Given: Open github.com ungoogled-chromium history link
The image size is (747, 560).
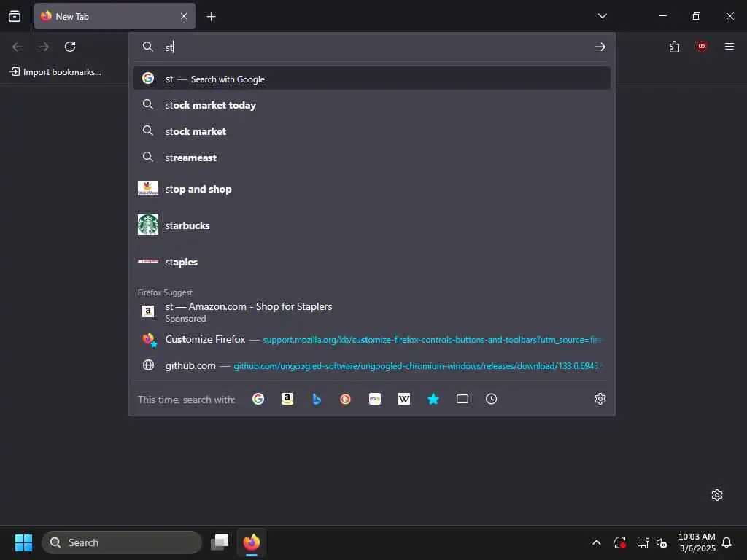Looking at the screenshot, I should pos(371,366).
